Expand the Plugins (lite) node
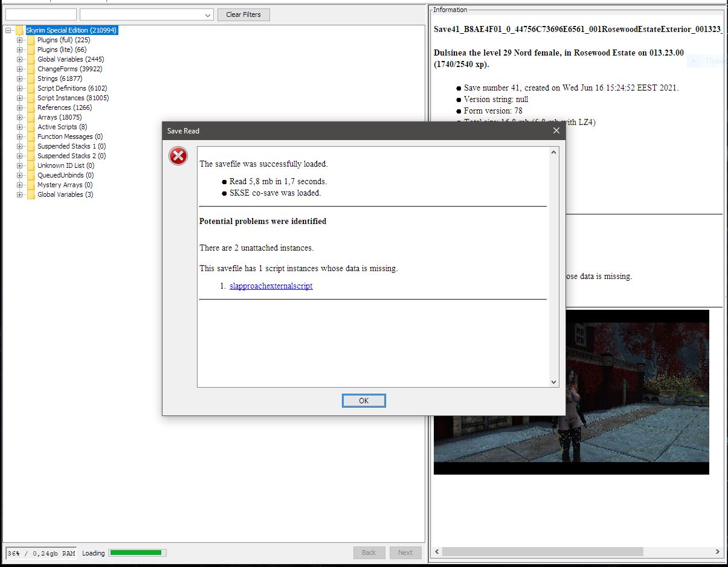The image size is (728, 567). (19, 50)
